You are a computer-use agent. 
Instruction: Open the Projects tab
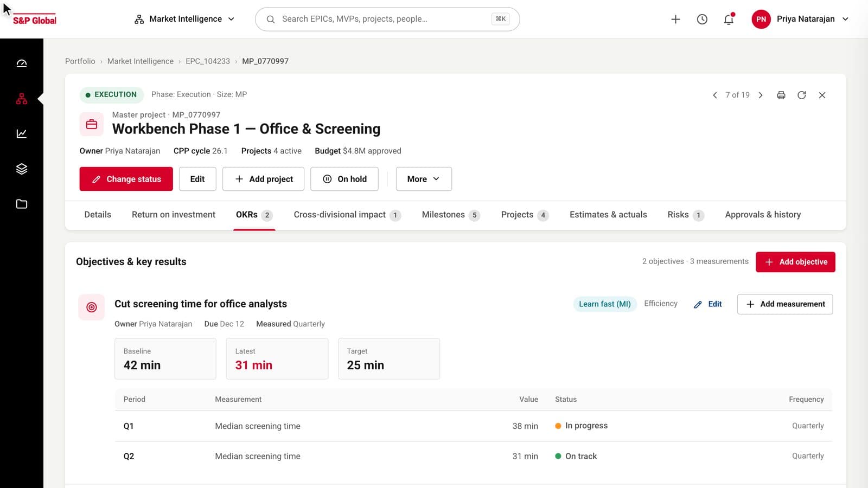[x=525, y=215]
